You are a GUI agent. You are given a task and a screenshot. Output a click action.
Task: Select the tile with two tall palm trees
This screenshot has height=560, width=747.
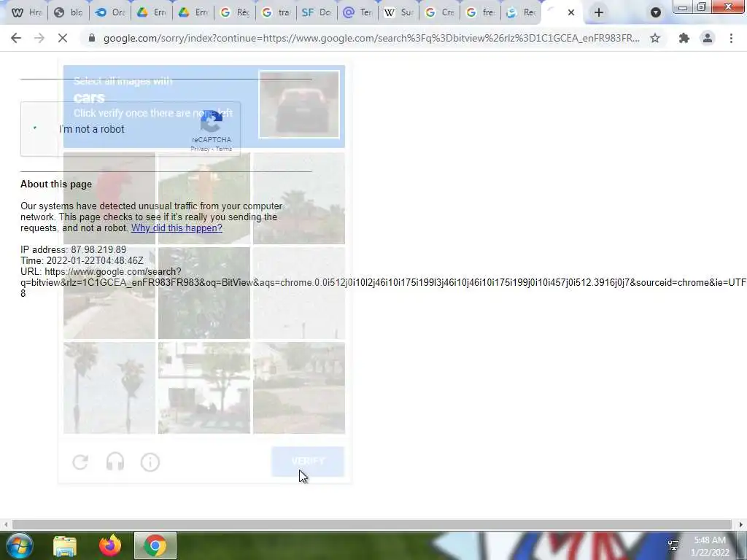pos(109,388)
